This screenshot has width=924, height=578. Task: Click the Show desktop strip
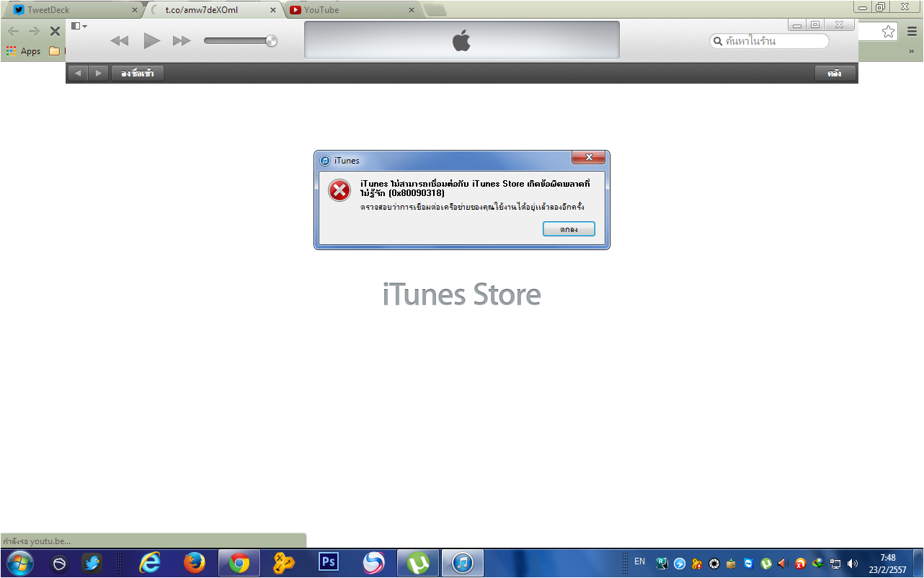(918, 563)
